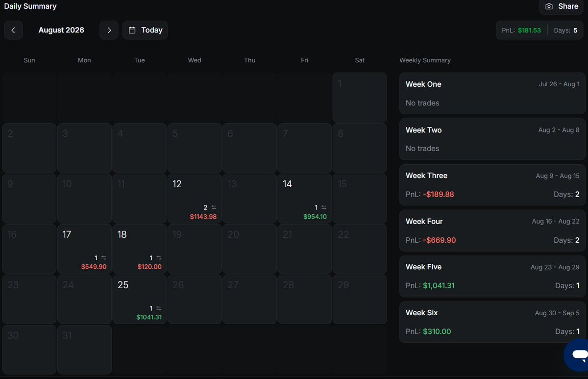Select the Week One summary card
Viewport: 588px width, 379px height.
(x=492, y=94)
